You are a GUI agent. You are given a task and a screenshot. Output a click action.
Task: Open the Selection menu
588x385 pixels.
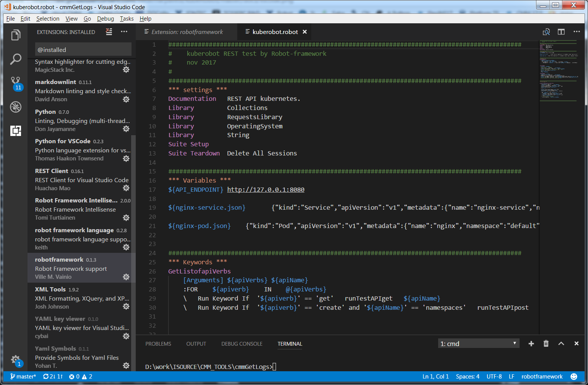click(48, 18)
